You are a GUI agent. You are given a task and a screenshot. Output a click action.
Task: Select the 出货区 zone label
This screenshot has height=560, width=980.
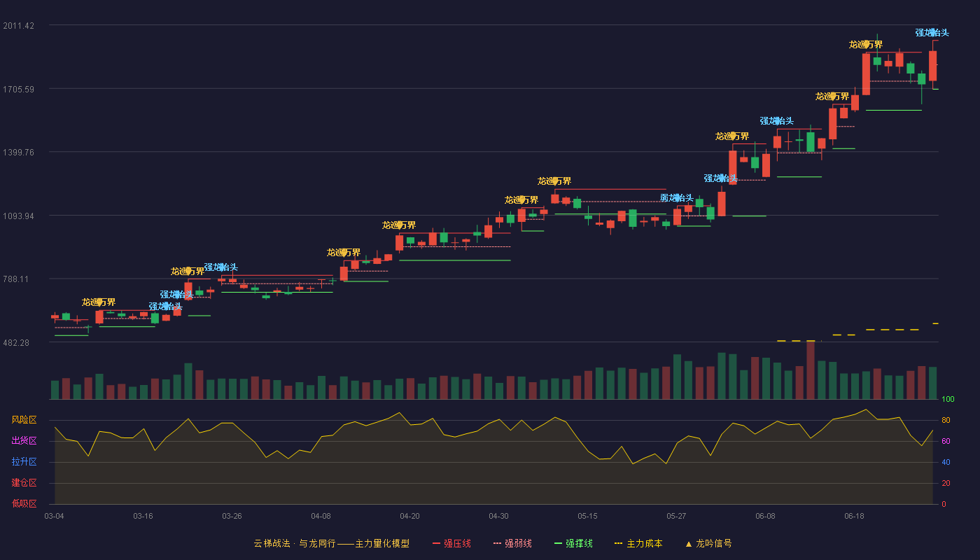click(24, 441)
